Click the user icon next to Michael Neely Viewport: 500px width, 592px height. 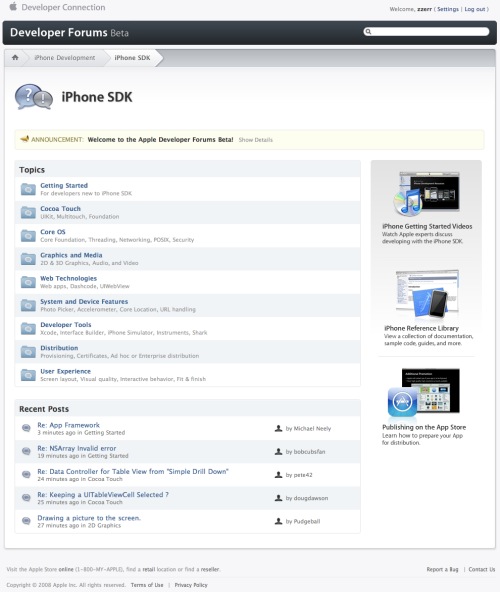278,428
